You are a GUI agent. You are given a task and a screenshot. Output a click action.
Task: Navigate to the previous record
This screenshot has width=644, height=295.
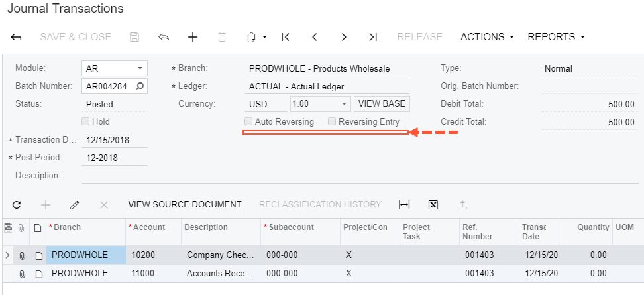pos(315,37)
